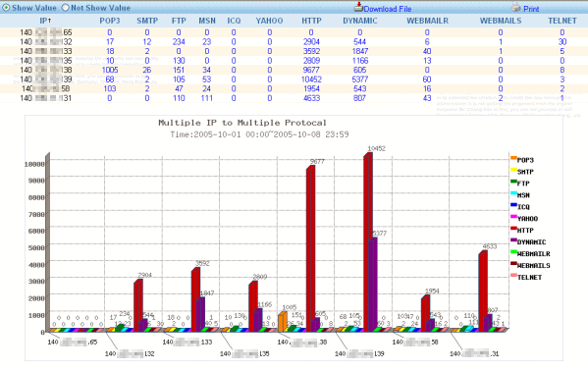Click HTTP value 3592 in table
The image size is (588, 370).
pos(311,51)
